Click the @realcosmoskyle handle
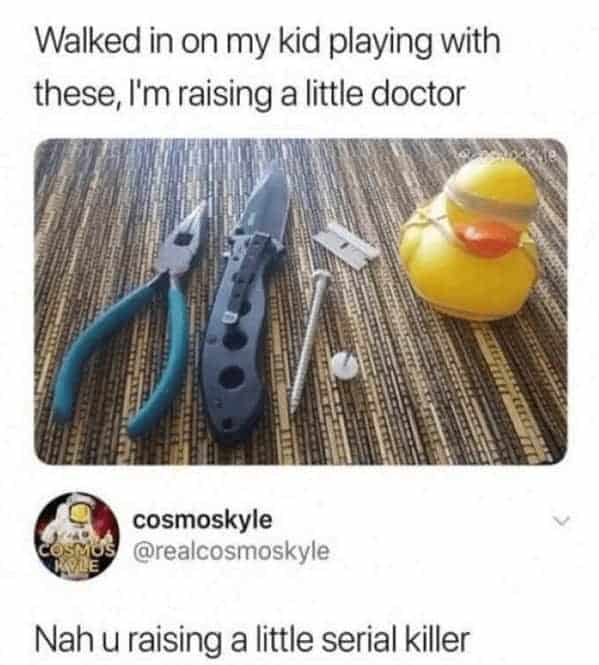 tap(231, 551)
